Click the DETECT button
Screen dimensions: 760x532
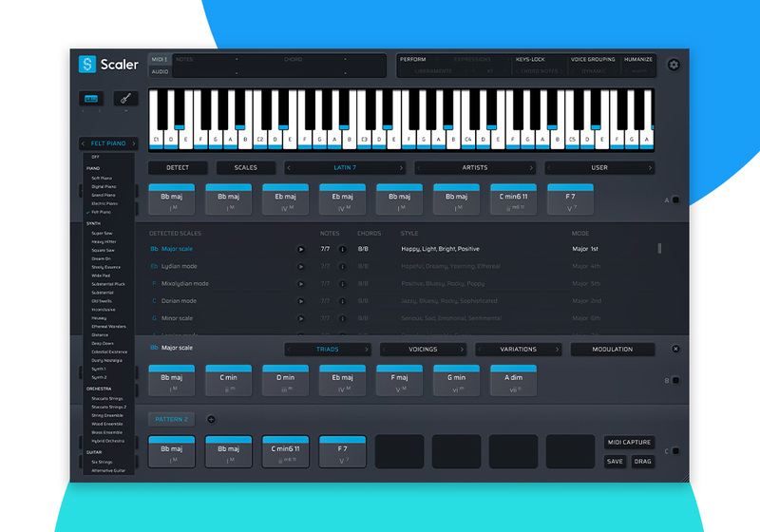point(178,167)
